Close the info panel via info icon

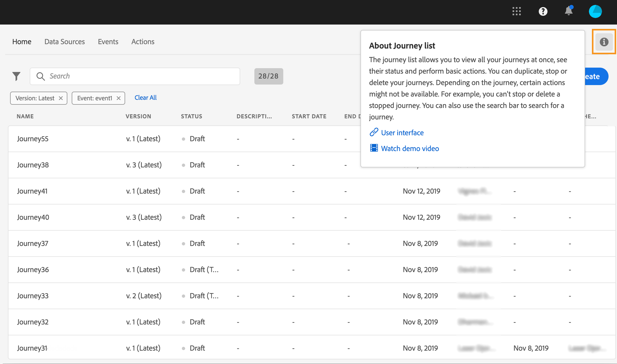(x=604, y=42)
